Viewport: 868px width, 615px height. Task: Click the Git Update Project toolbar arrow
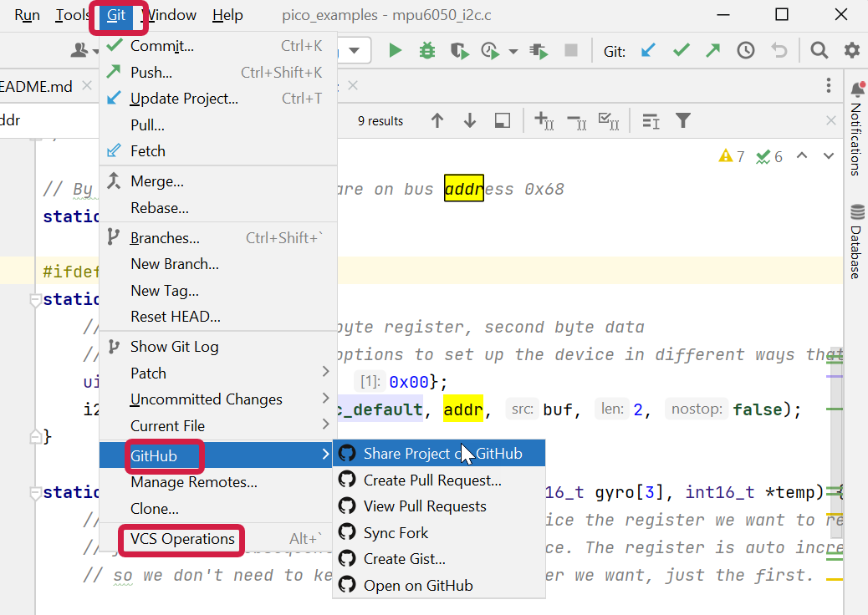pyautogui.click(x=648, y=51)
